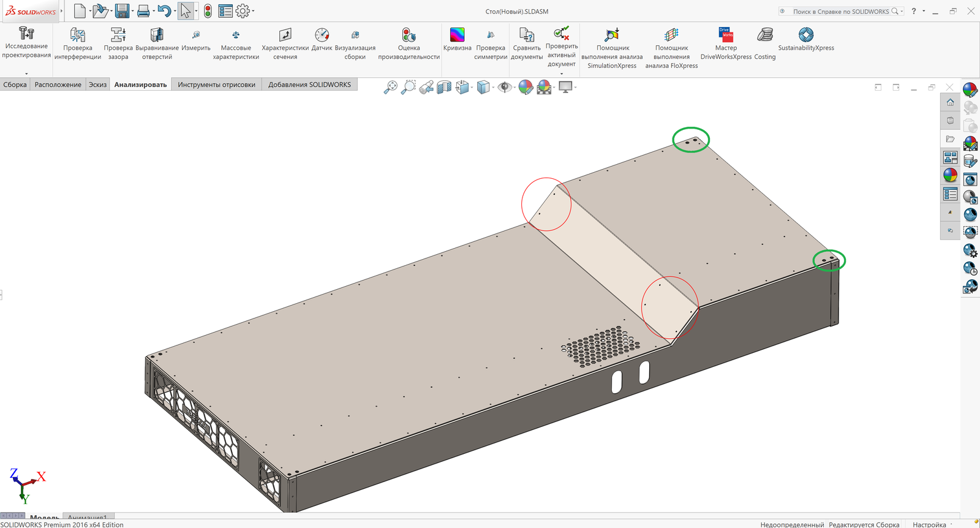The height and width of the screenshot is (528, 980).
Task: Open Сравнить документы
Action: 527,43
